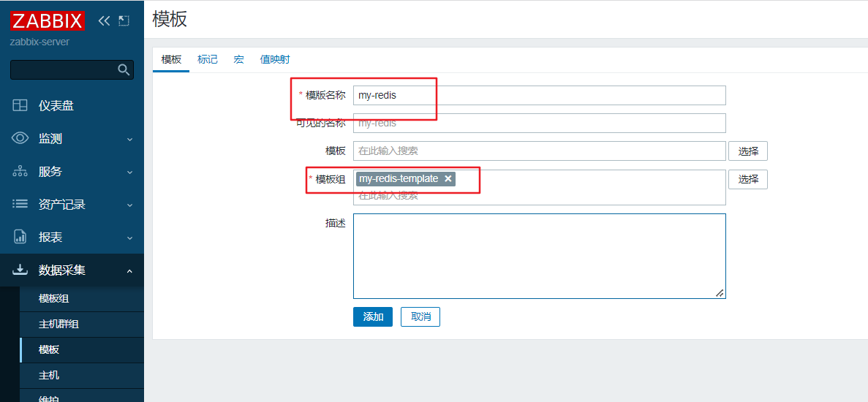The width and height of the screenshot is (868, 402).
Task: Expand the 服务 menu chevron
Action: (129, 172)
